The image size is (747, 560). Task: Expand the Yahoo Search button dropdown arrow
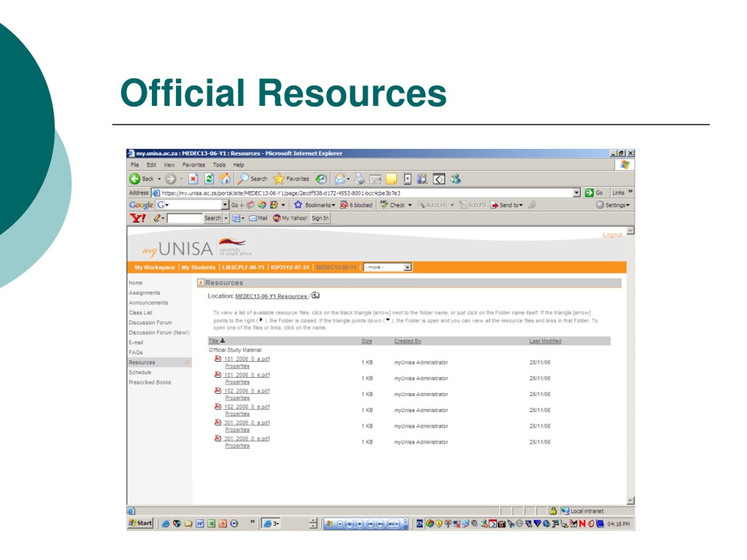pos(226,218)
